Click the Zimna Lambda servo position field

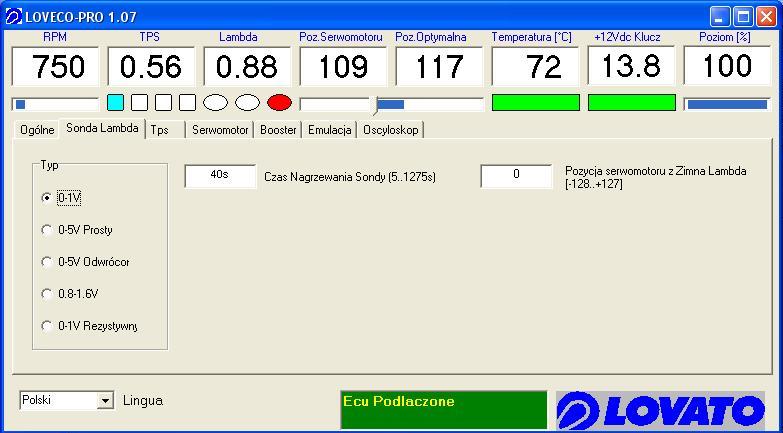pyautogui.click(x=516, y=175)
